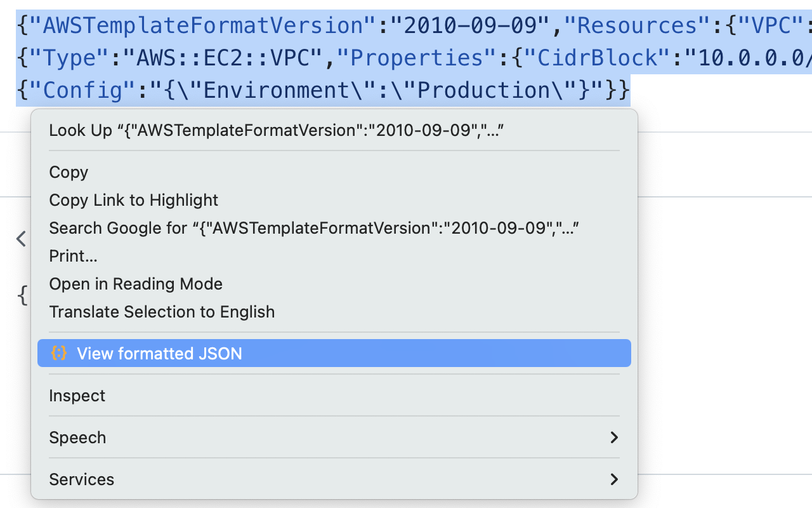The image size is (812, 508).
Task: Open the Services menu entry
Action: [x=334, y=479]
